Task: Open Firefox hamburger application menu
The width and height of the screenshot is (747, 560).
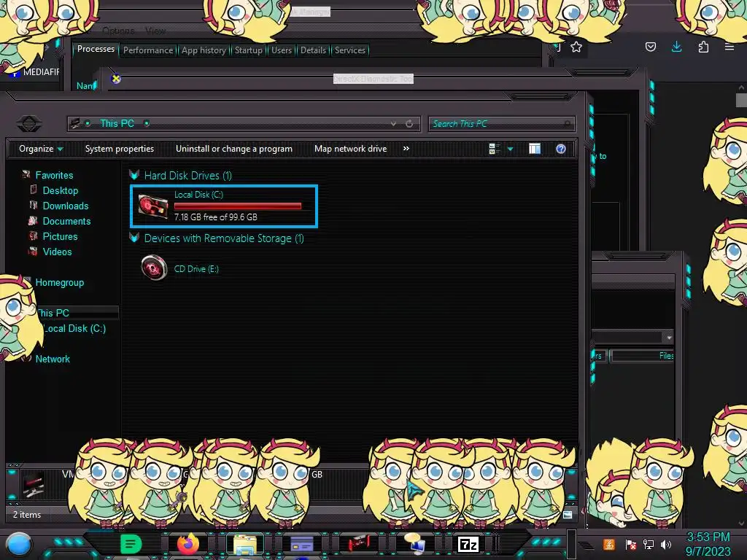Action: coord(729,47)
